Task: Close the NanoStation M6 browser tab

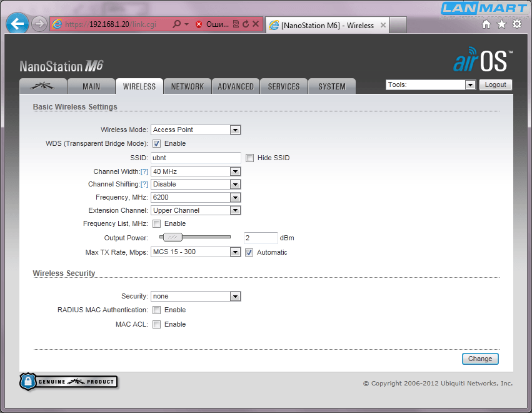Action: (x=383, y=25)
